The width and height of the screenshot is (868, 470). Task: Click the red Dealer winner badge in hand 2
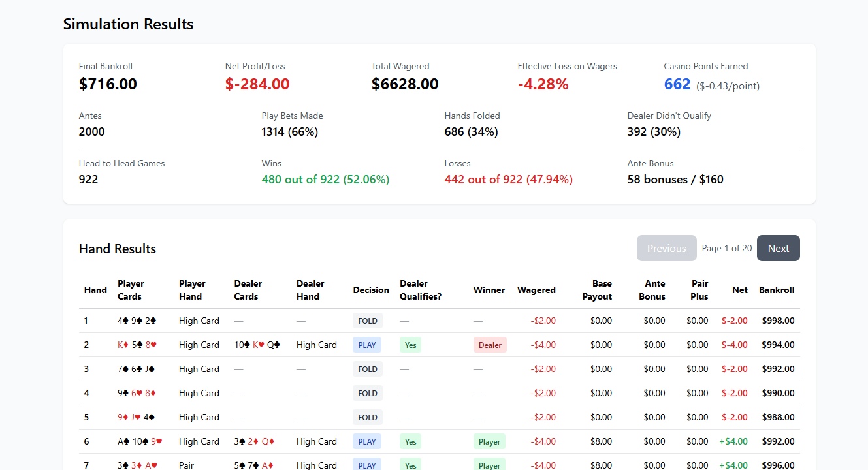click(x=490, y=345)
